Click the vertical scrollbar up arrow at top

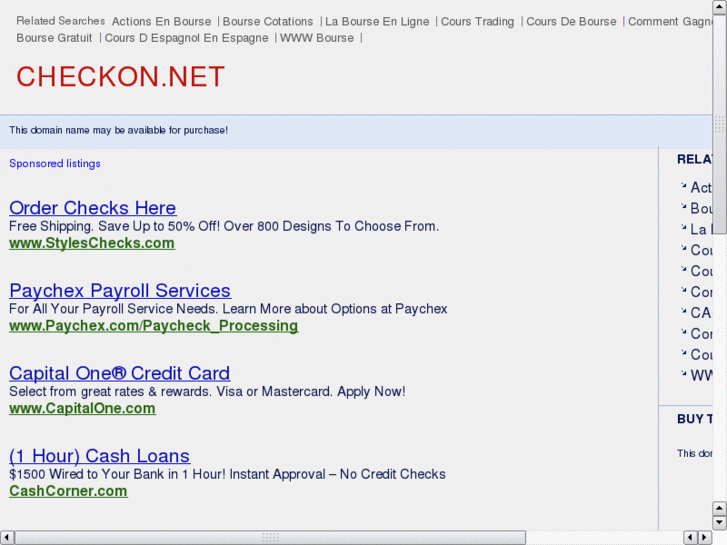pos(720,7)
